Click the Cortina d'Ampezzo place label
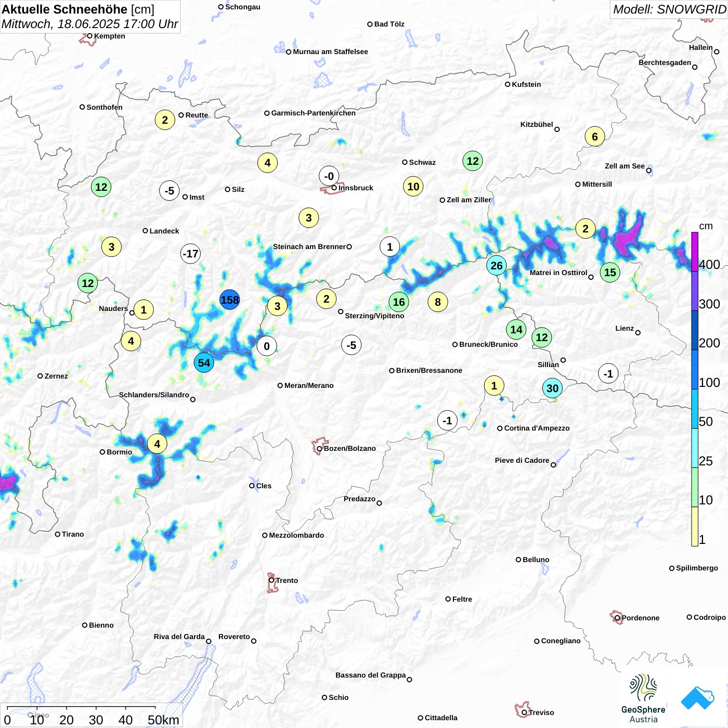The width and height of the screenshot is (728, 728). (537, 428)
